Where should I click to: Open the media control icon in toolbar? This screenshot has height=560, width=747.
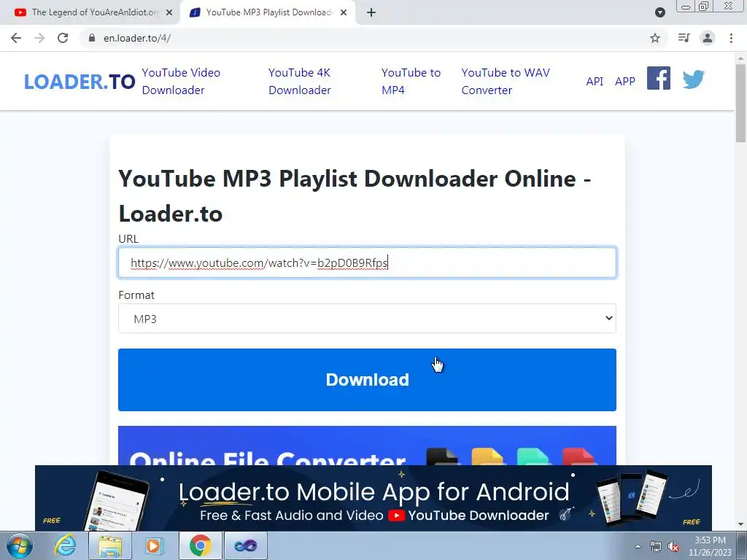click(x=684, y=38)
